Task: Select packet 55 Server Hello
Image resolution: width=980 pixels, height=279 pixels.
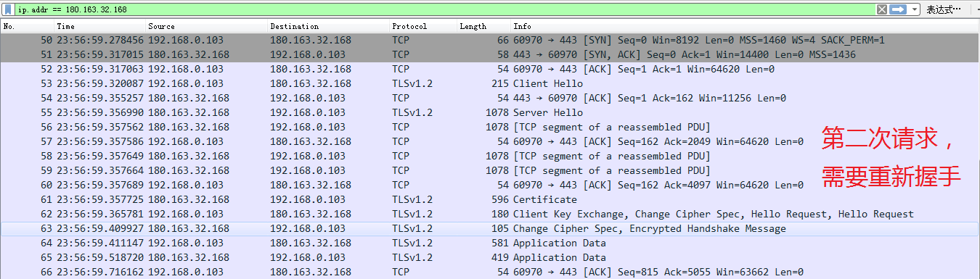Action: click(x=490, y=112)
